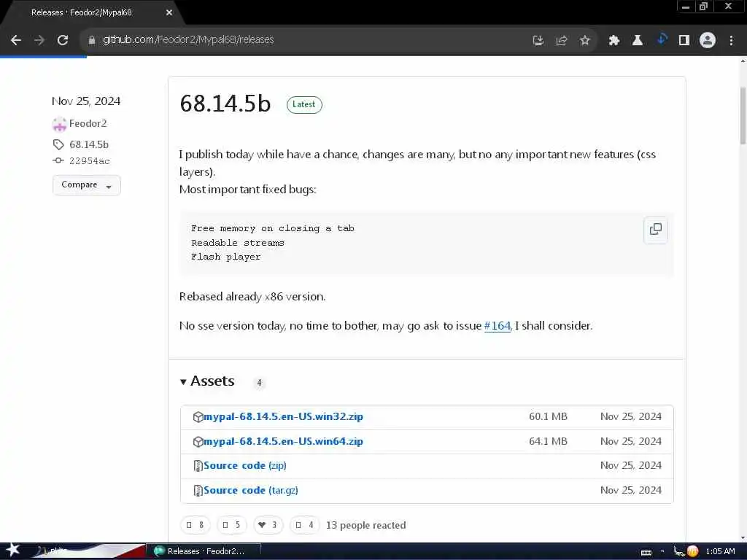Go back to the previous page

coord(16,40)
